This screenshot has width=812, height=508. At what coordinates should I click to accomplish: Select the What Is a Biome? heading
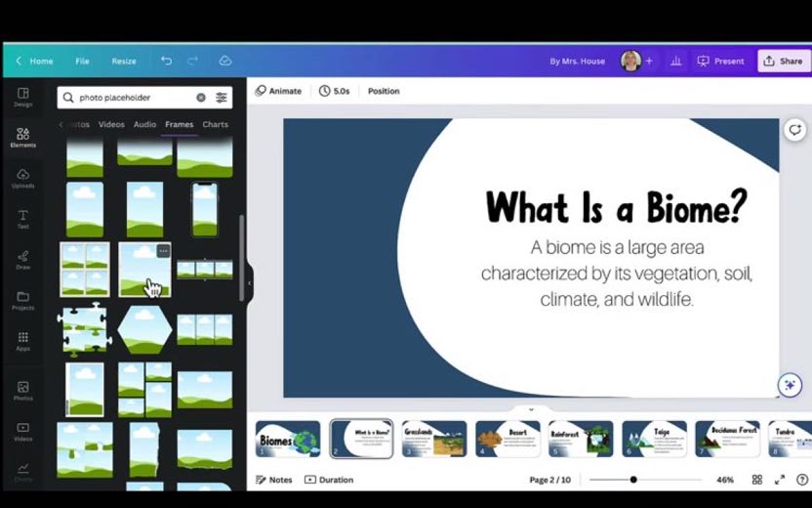(616, 207)
